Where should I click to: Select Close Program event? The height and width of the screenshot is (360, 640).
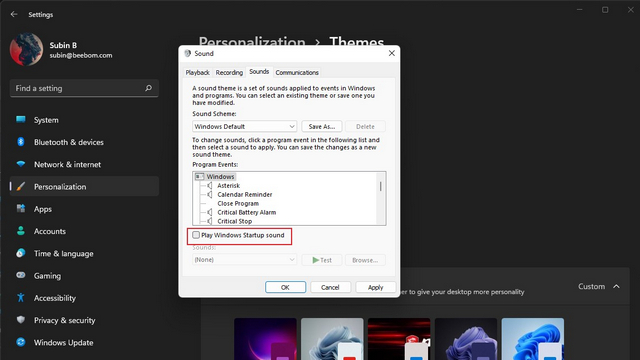pyautogui.click(x=238, y=203)
